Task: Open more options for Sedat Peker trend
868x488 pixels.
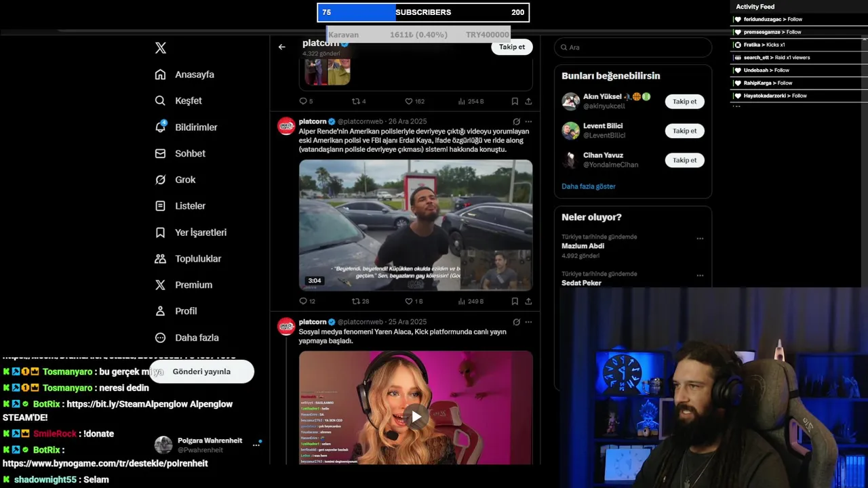Action: coord(700,276)
